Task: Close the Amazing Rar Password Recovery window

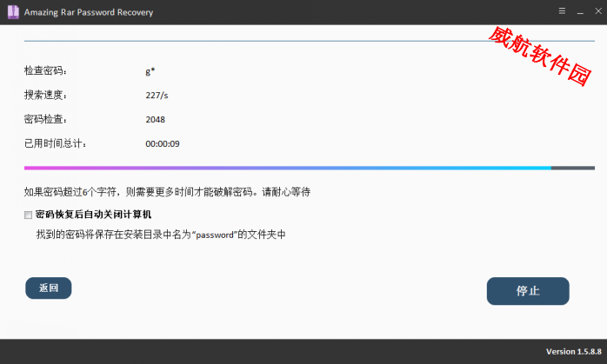Action: tap(598, 11)
